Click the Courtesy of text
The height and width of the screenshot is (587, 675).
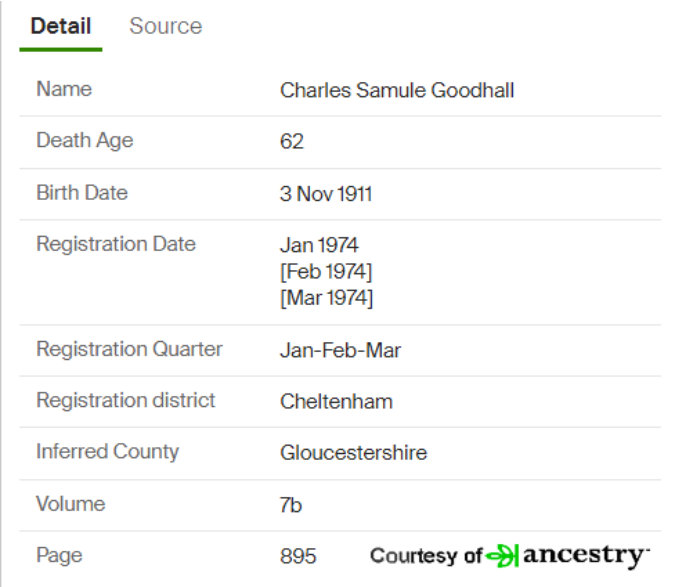point(426,556)
